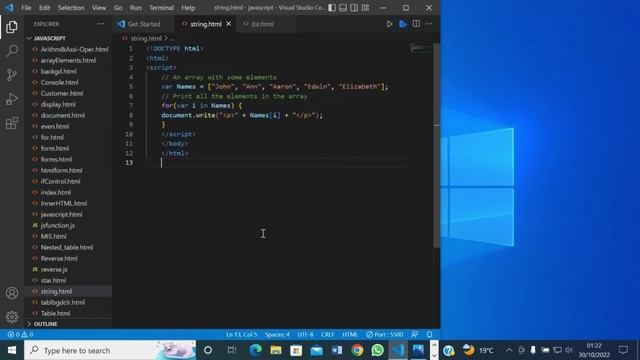Viewport: 640px width, 360px height.
Task: Toggle secondary side bar layout icon
Action: click(354, 8)
